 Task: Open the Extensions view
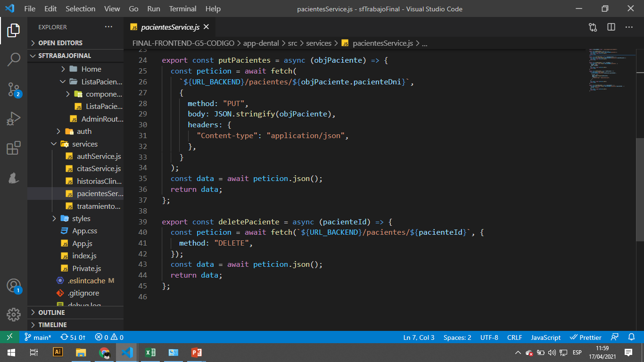point(13,147)
